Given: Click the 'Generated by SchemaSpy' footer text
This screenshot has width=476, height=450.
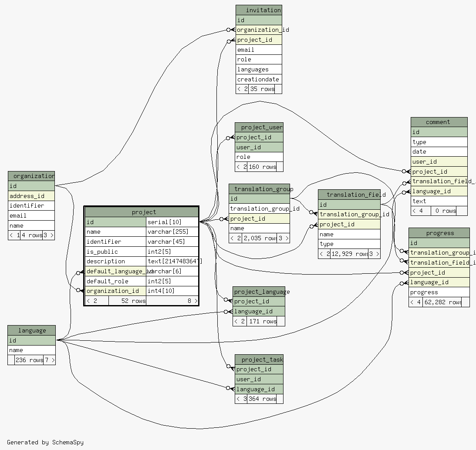Looking at the screenshot, I should coord(45,442).
